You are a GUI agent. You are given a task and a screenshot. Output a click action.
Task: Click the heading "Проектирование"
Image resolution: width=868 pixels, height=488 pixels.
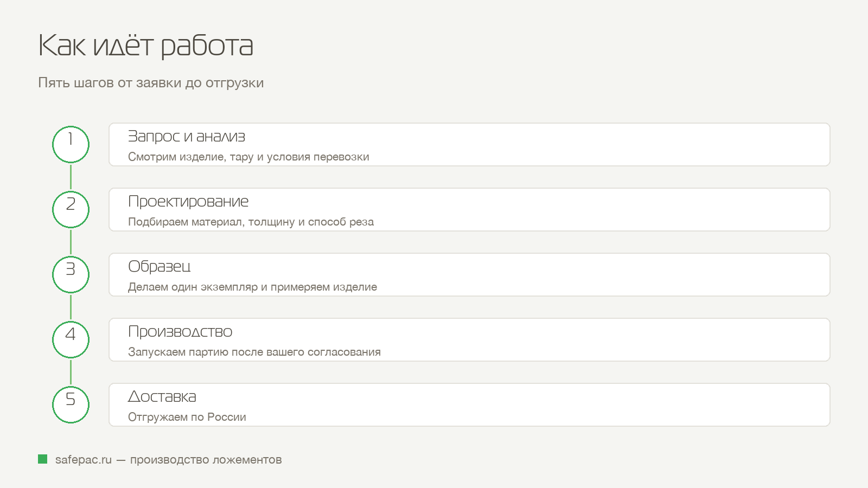(x=188, y=202)
